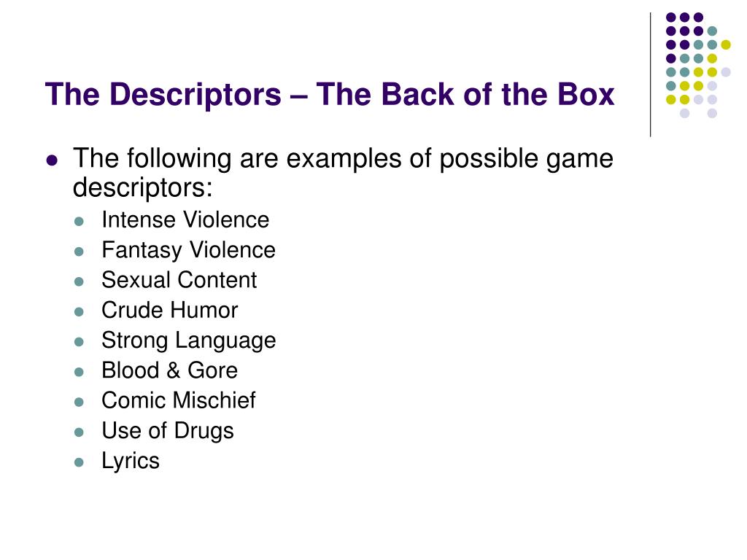
Task: Click the main purple bullet before 'The following'
Action: (x=52, y=160)
